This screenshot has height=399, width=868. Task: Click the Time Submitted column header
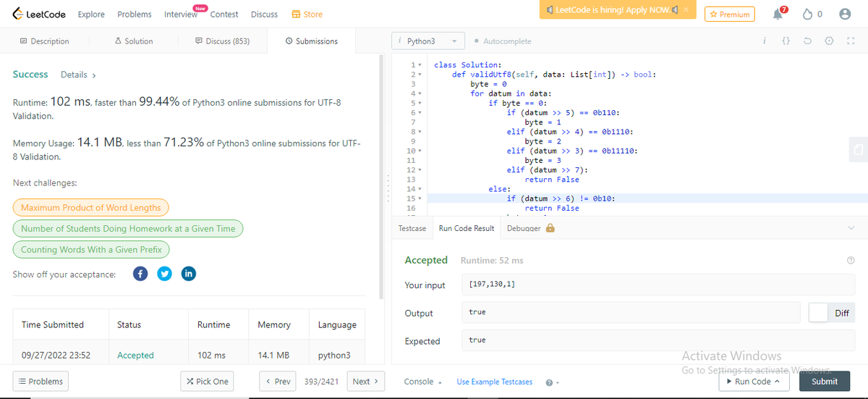pyautogui.click(x=53, y=325)
